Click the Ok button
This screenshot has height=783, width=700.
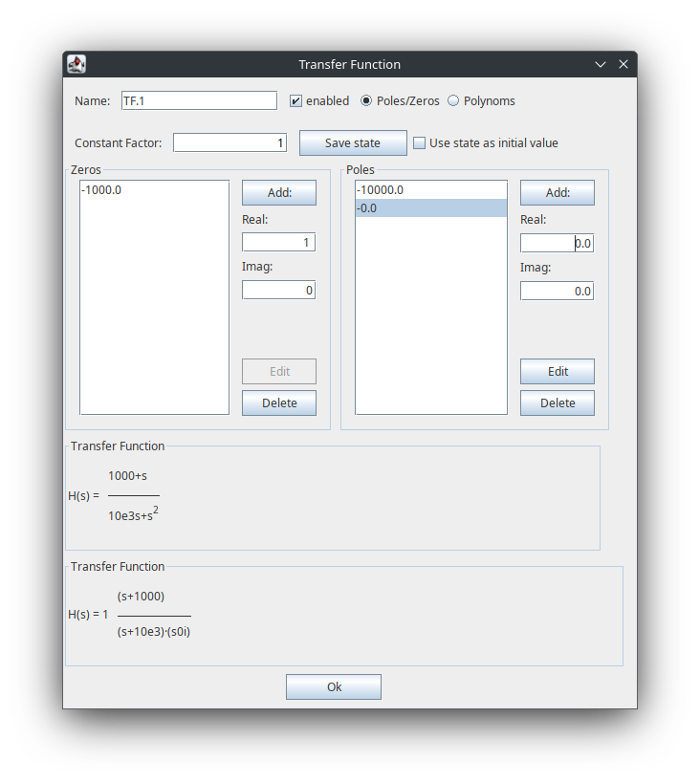click(334, 687)
